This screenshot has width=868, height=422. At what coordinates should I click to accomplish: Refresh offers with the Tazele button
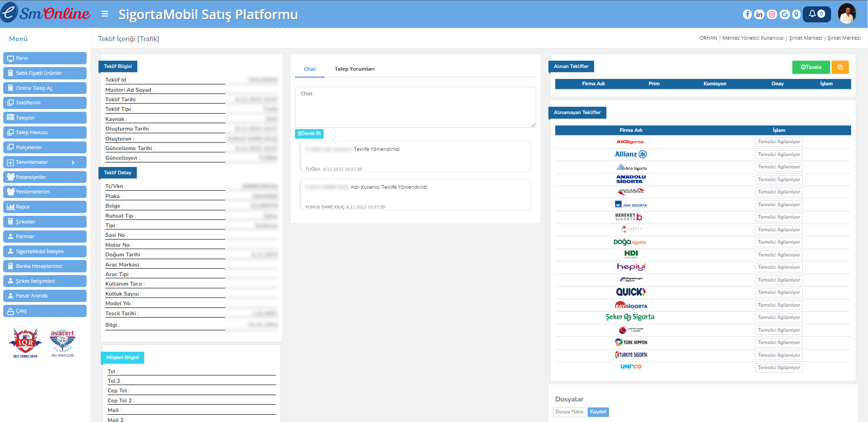(x=811, y=67)
